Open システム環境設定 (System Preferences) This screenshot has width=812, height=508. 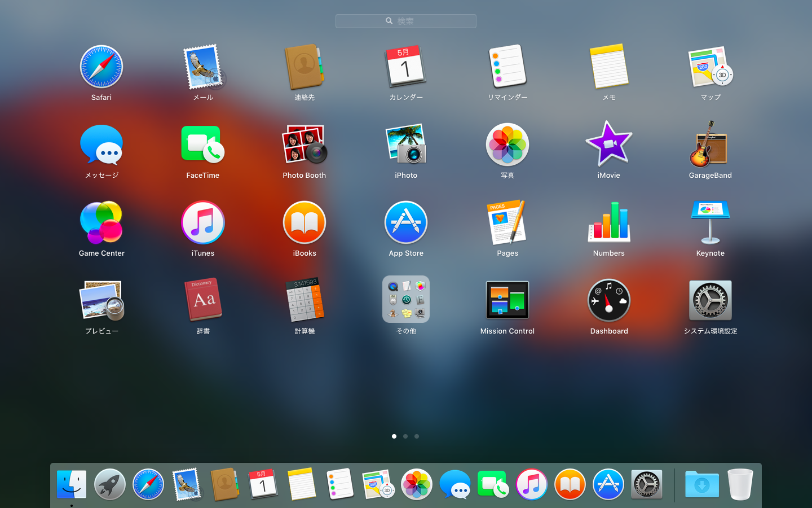pos(710,300)
